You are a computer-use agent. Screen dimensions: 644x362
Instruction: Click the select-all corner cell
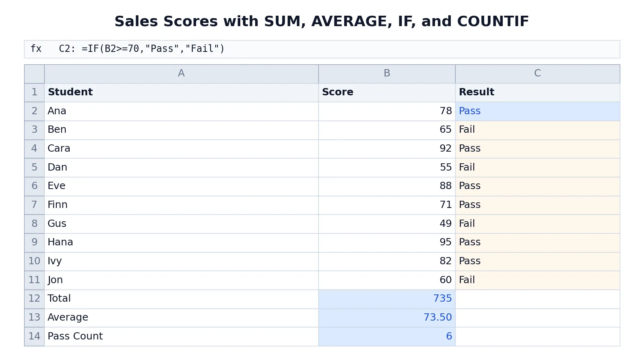(34, 74)
